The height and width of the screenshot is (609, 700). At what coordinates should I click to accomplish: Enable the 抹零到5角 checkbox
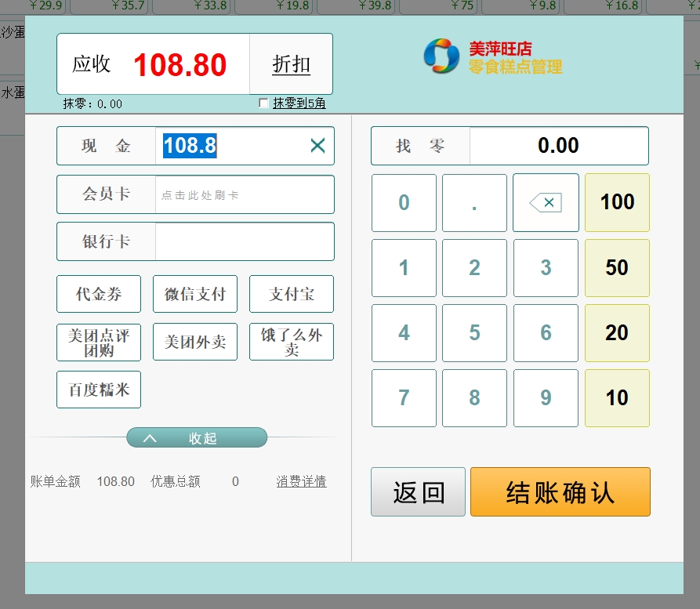[x=263, y=103]
